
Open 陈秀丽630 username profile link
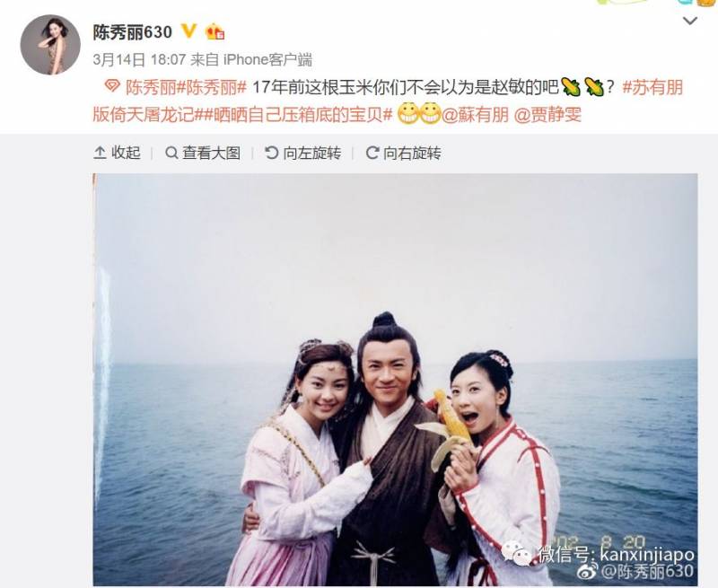[132, 32]
